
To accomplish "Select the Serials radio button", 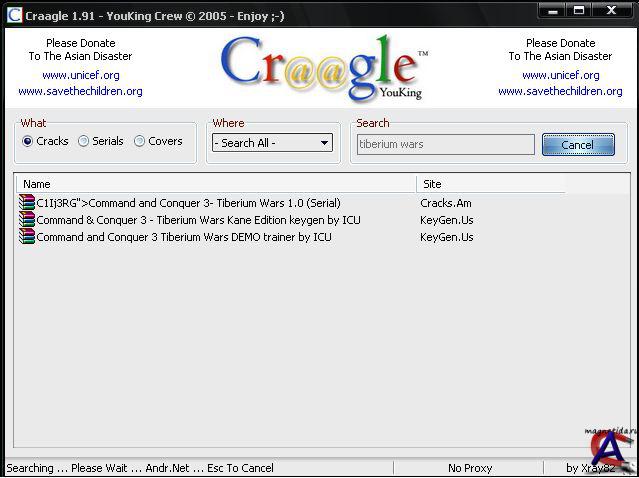I will pos(84,142).
